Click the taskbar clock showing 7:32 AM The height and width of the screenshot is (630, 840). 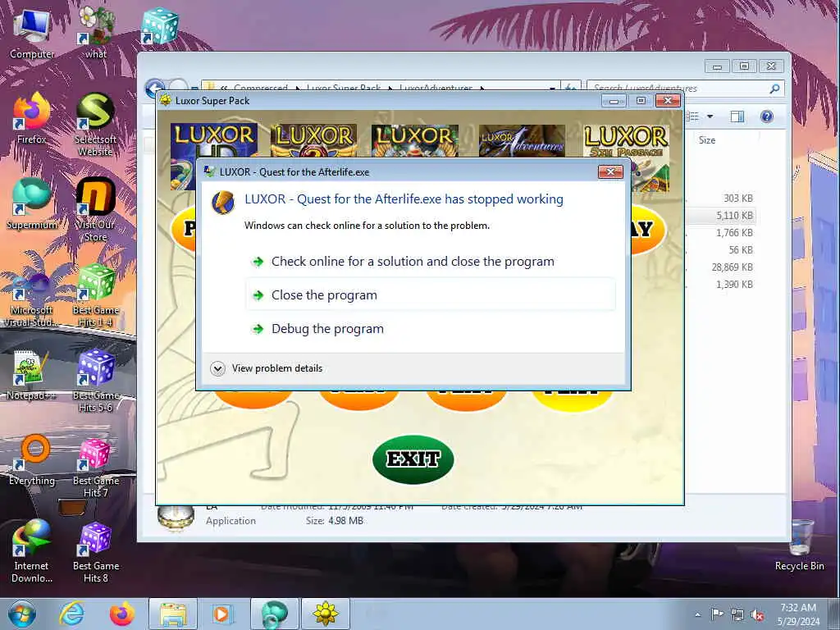click(x=798, y=614)
